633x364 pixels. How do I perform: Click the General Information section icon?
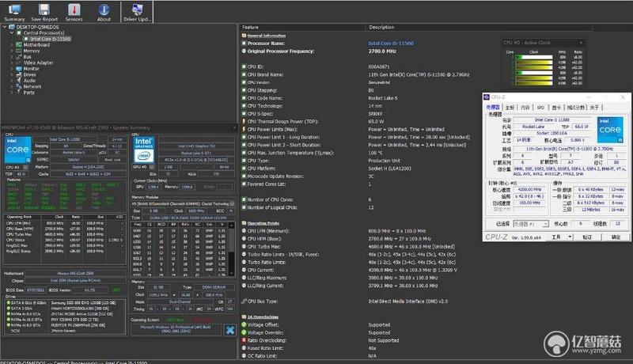244,36
